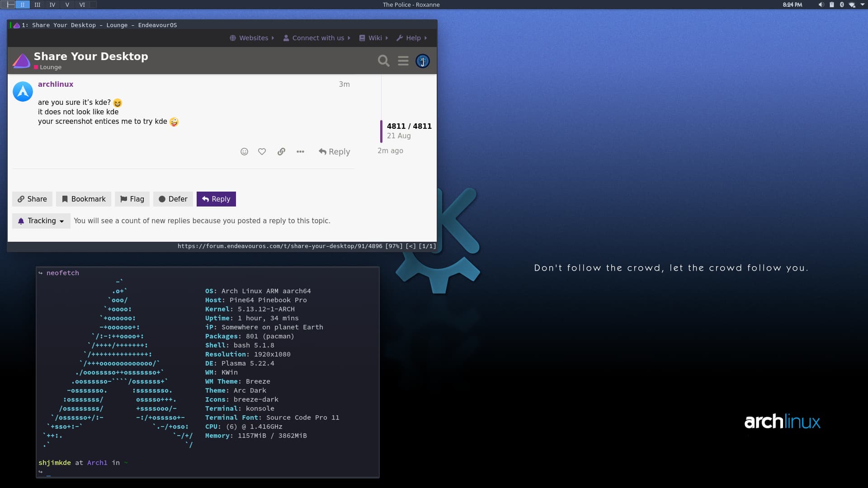This screenshot has height=488, width=868.
Task: Switch to the first virtual desktop pager cell
Action: pyautogui.click(x=8, y=5)
